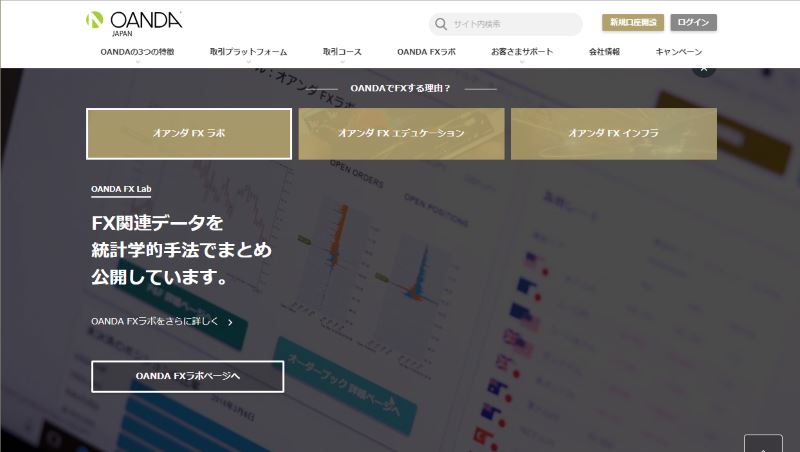Click the OANDA FXラボをさらに詳しく link
The image size is (800, 452).
tap(155, 321)
